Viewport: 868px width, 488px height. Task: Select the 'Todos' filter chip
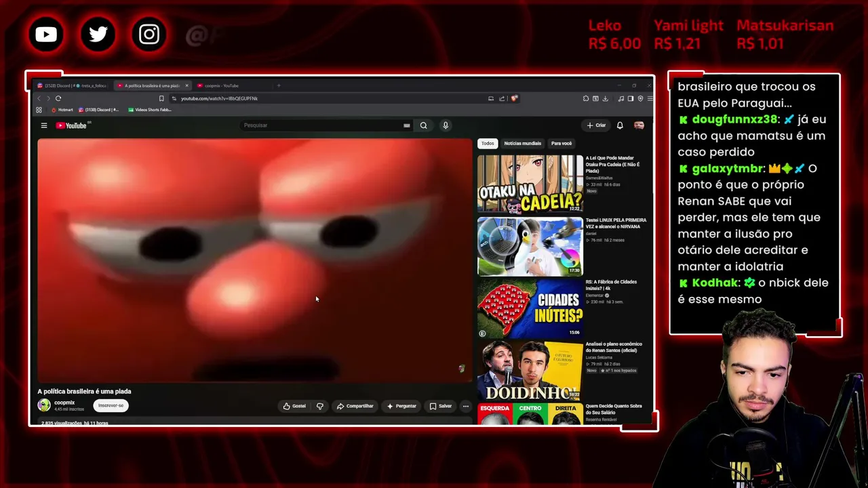[x=488, y=144]
